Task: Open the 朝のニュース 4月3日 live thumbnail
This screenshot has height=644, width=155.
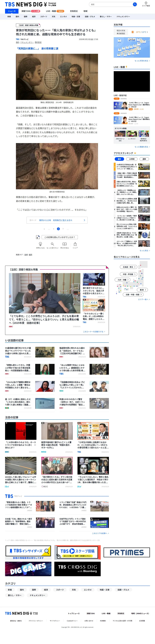Action: click(x=121, y=120)
